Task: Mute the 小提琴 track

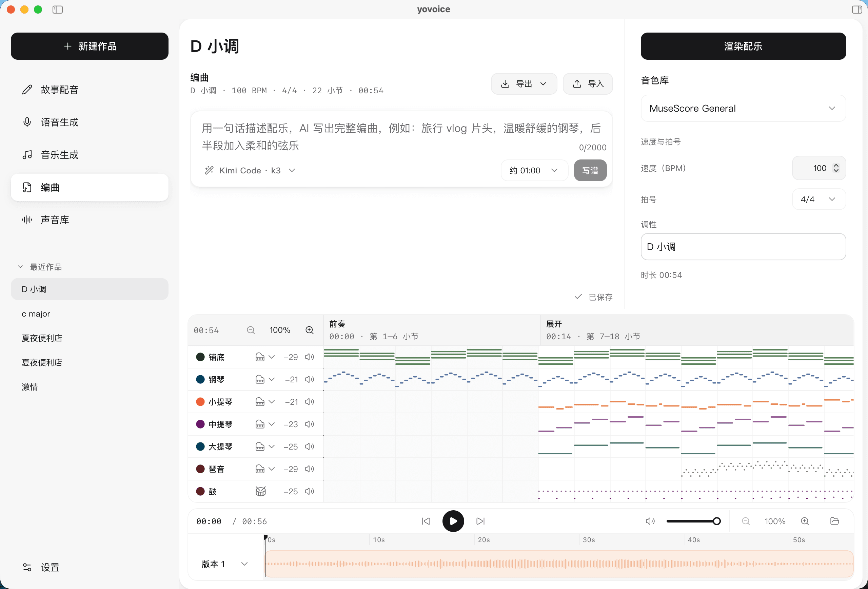Action: tap(310, 402)
